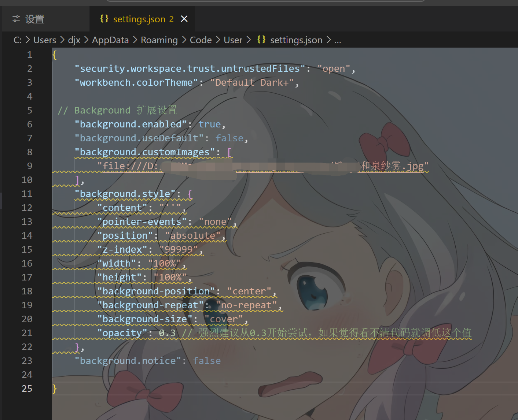Click the Chinese comment on line 21
The image size is (518, 420).
click(x=327, y=333)
